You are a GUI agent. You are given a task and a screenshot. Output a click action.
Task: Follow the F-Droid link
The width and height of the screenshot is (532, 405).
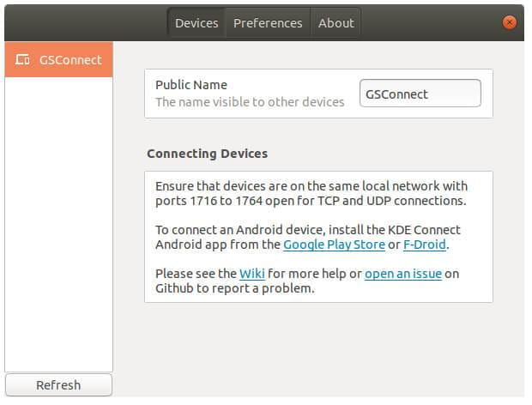click(426, 245)
